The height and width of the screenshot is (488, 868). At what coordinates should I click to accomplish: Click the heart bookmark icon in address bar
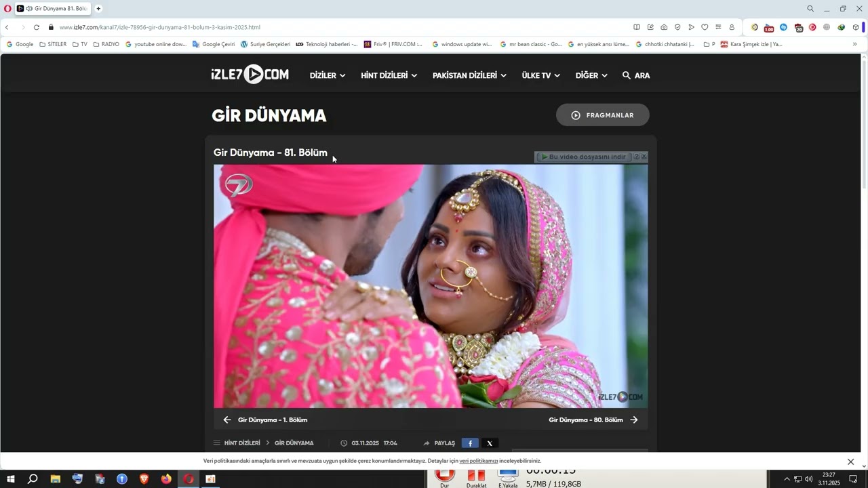[705, 27]
